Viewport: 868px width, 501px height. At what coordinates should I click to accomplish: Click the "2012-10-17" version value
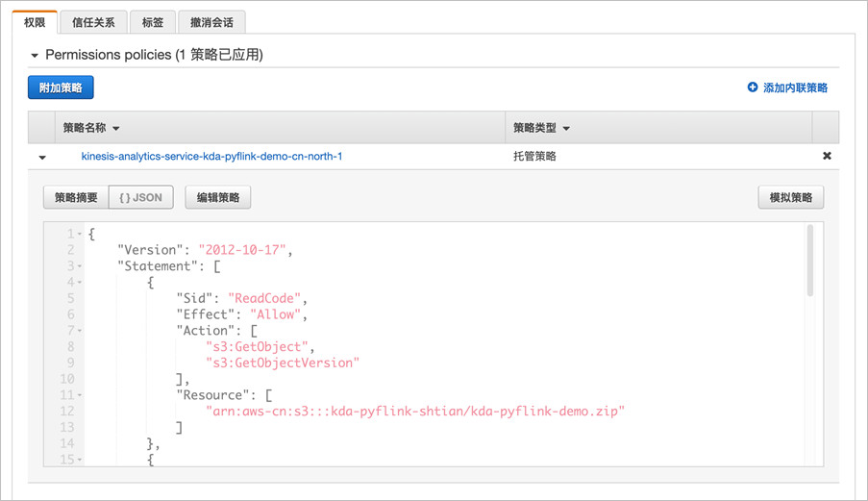tap(242, 250)
